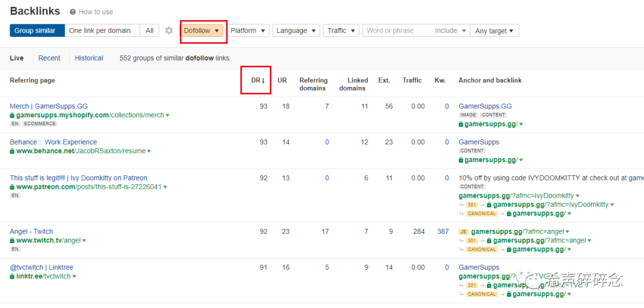Open linked domains count 9 for Linktree row
The image size is (644, 308).
(366, 267)
